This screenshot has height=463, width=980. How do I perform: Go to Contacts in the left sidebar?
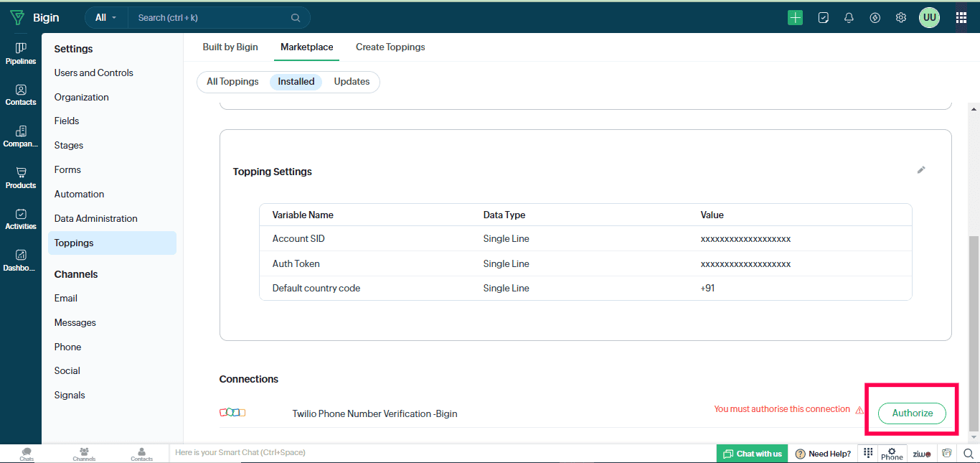pyautogui.click(x=21, y=95)
